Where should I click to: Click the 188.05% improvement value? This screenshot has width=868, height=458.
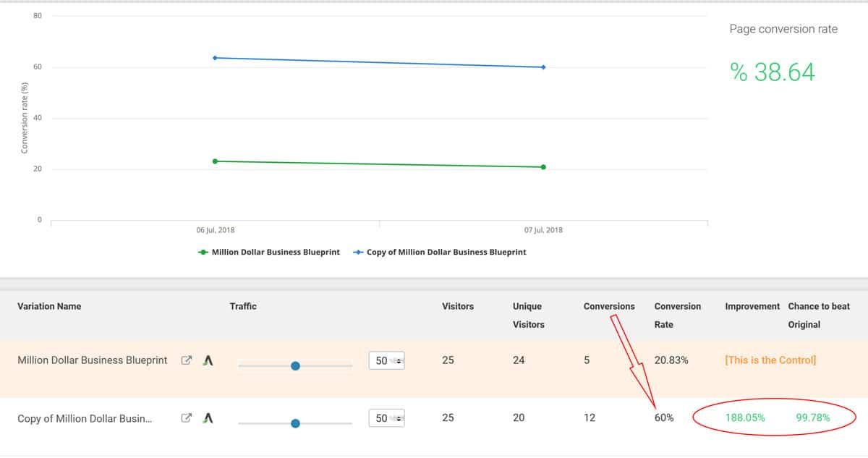point(745,417)
